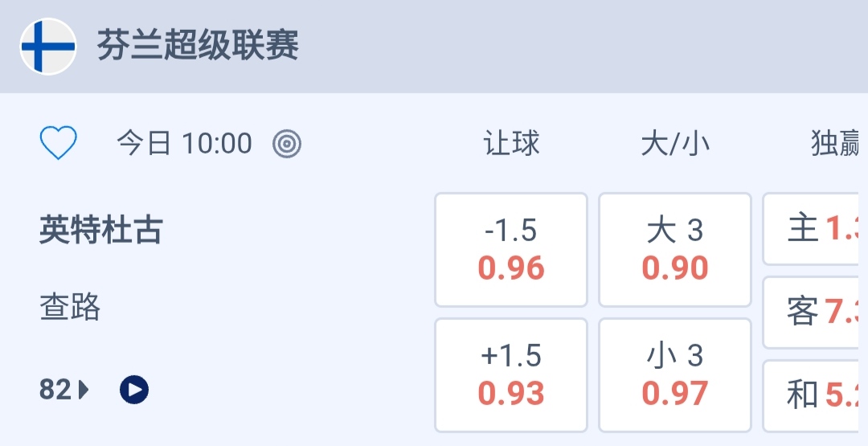
Task: Choose the 客 away win odds
Action: click(x=815, y=313)
